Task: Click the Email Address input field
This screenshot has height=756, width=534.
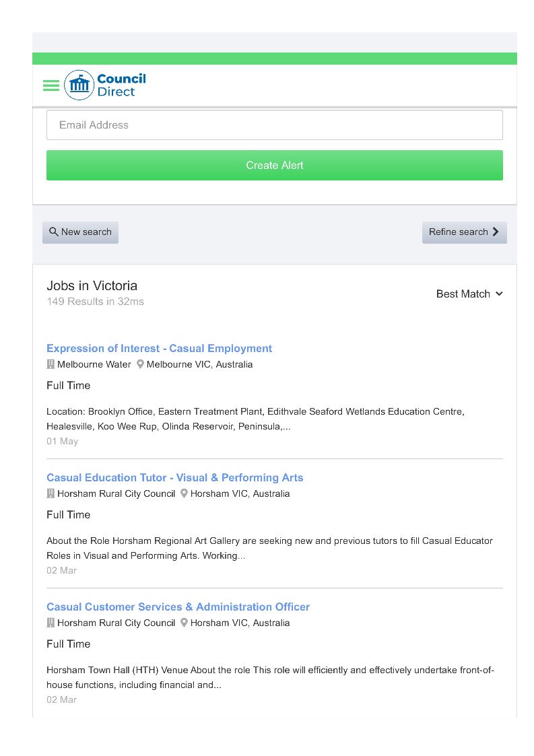Action: [x=274, y=125]
